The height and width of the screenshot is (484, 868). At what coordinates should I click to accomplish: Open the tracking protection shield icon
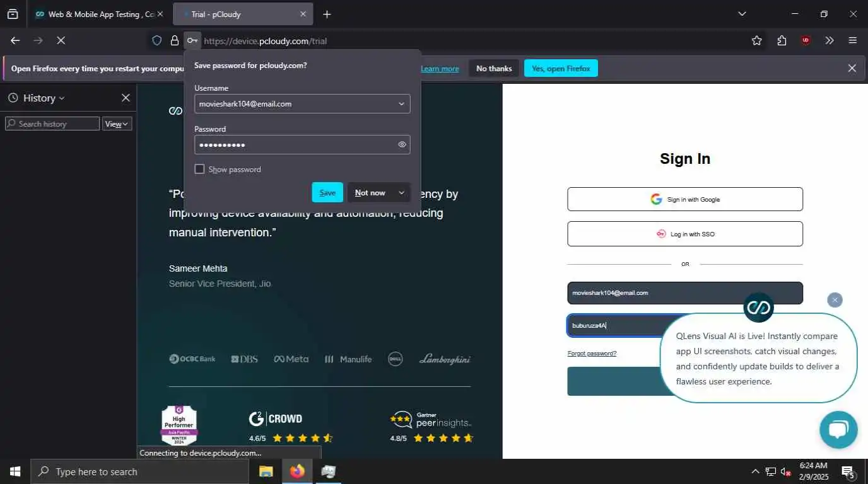click(157, 40)
